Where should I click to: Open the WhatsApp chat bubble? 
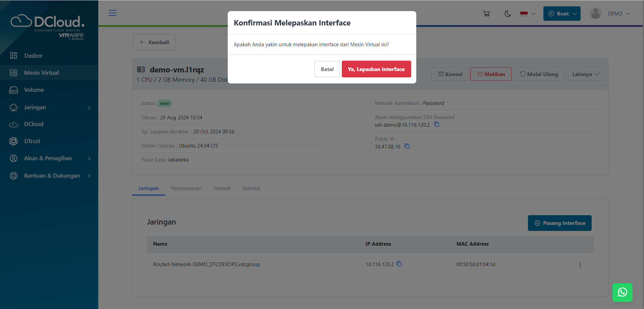[x=623, y=292]
